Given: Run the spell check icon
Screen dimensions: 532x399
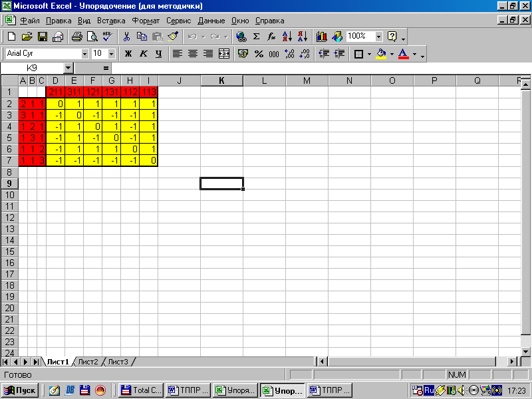Looking at the screenshot, I should (108, 37).
